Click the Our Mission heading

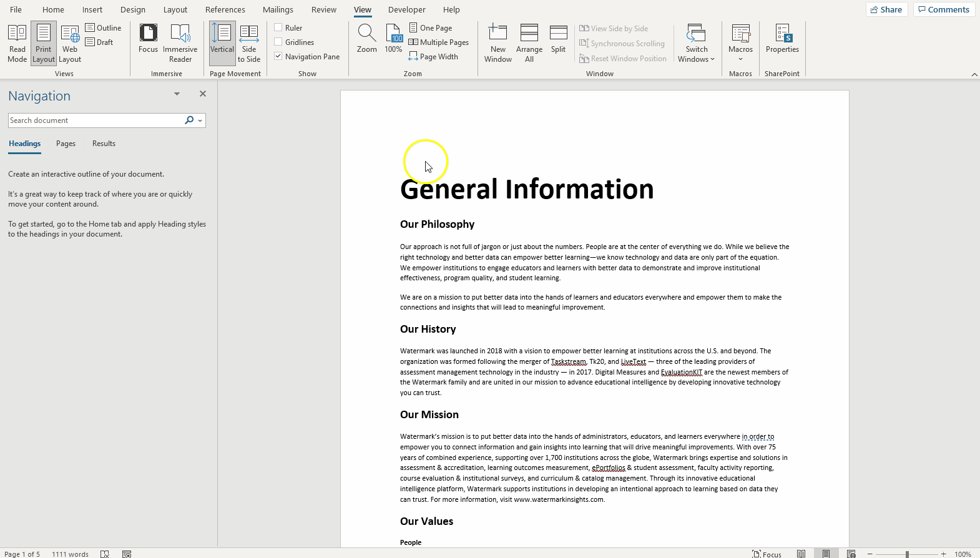pos(429,414)
